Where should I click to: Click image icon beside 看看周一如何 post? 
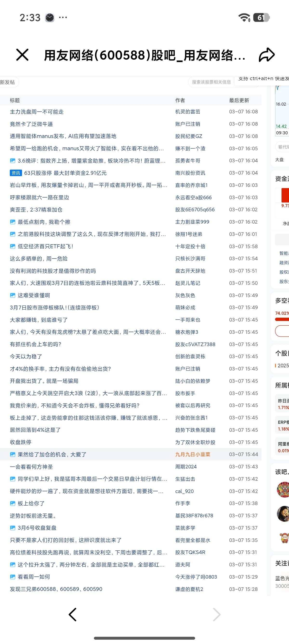[x=13, y=577]
